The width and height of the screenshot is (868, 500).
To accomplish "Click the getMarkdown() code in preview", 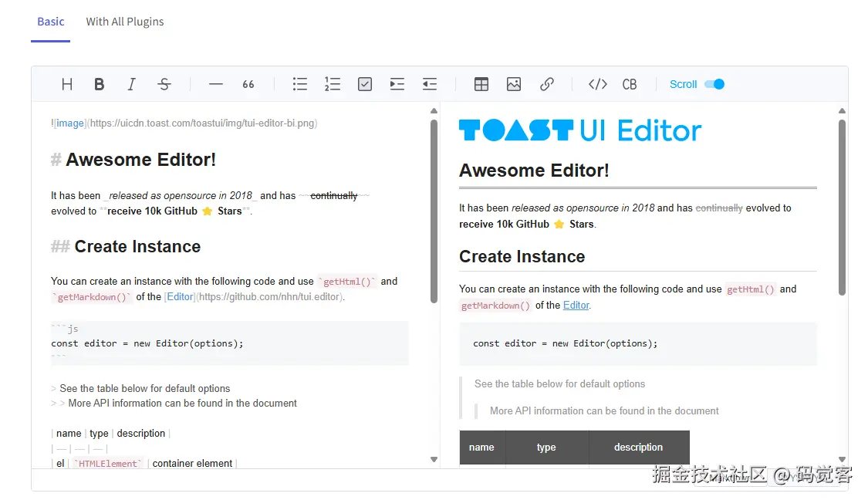I will point(495,306).
